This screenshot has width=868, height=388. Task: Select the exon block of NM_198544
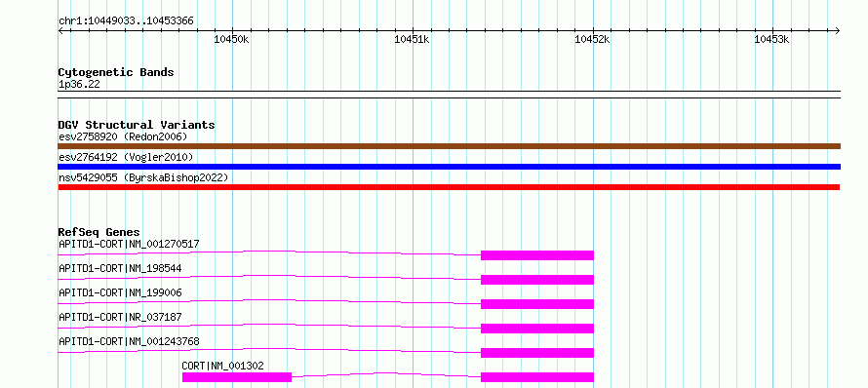point(537,280)
